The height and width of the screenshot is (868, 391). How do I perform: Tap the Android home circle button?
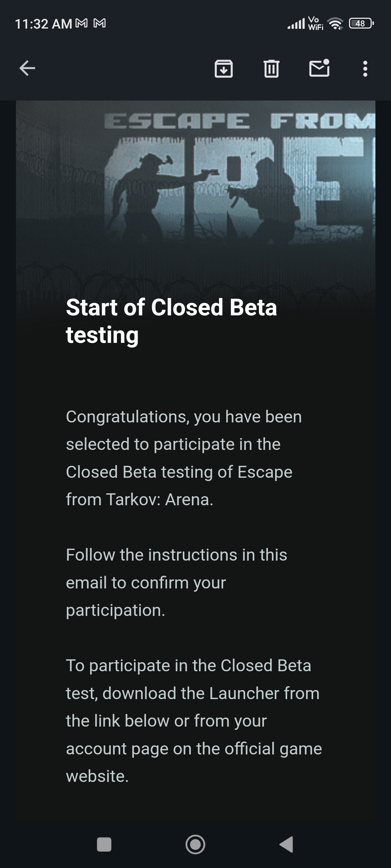tap(195, 844)
